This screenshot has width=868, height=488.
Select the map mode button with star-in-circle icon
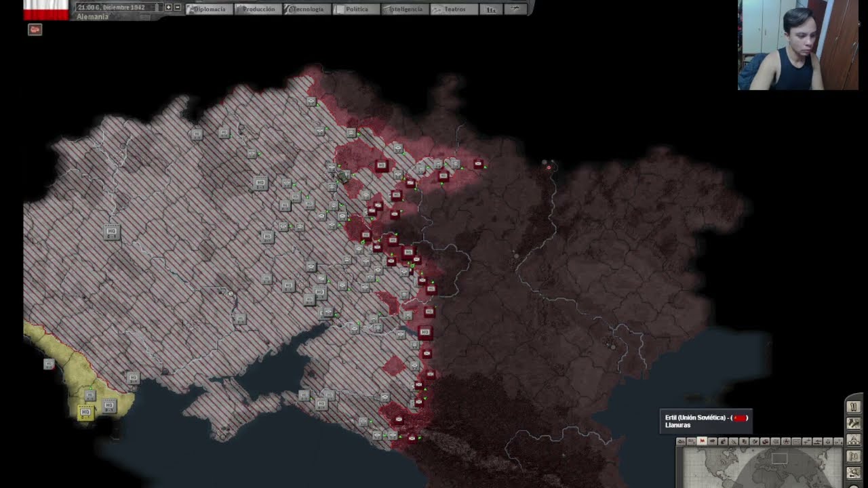786,441
